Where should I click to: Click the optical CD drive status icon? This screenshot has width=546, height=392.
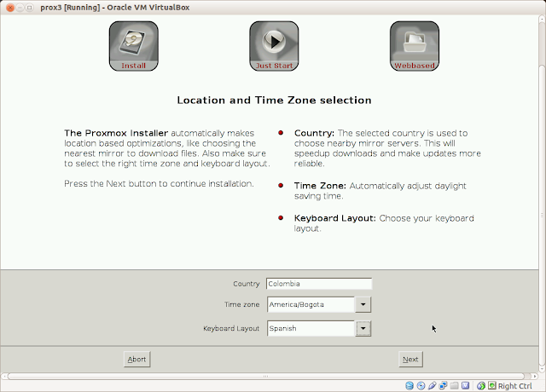(x=421, y=386)
